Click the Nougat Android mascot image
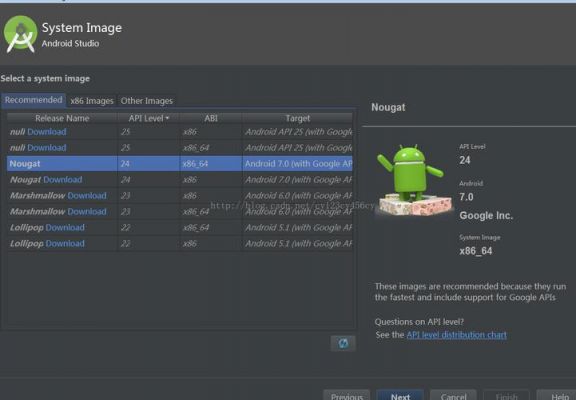 pos(414,180)
